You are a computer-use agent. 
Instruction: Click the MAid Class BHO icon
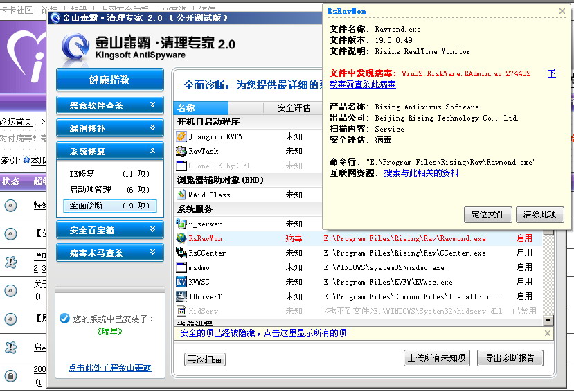(x=181, y=195)
